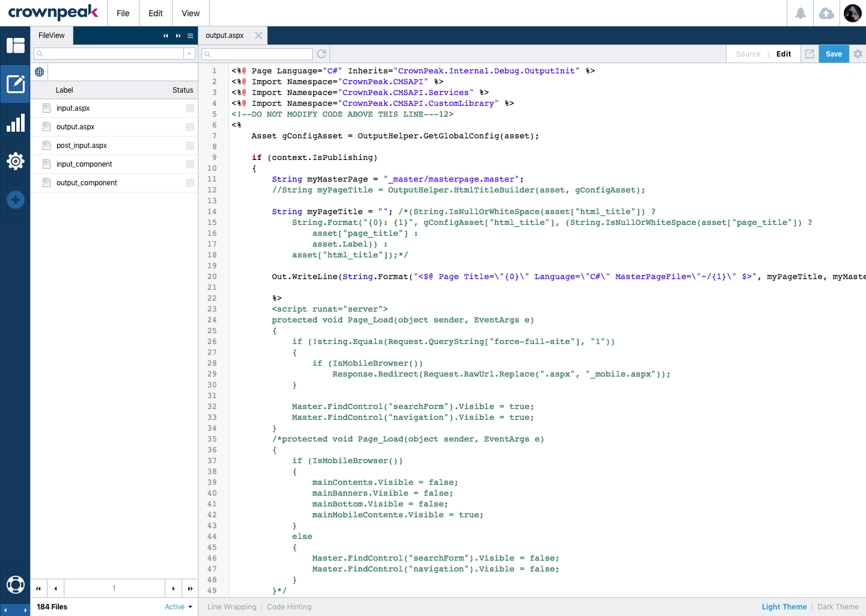Click the file icon beside input.aspx
The width and height of the screenshot is (866, 616).
46,108
